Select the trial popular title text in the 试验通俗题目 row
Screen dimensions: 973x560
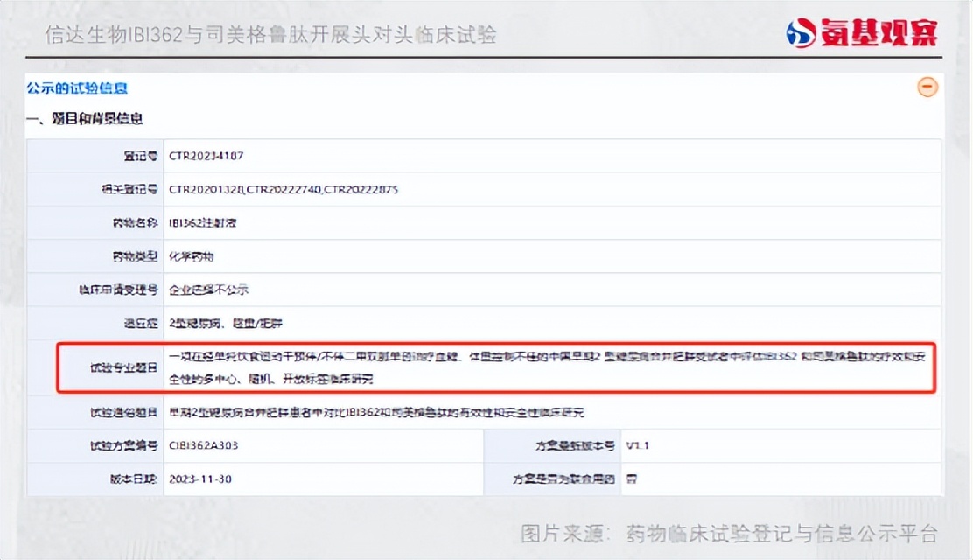point(376,412)
